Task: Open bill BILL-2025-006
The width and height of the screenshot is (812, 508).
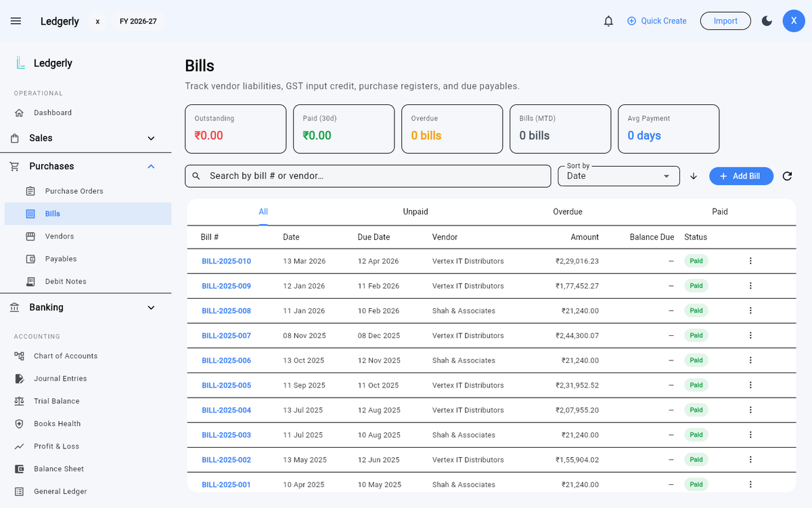Action: point(227,360)
